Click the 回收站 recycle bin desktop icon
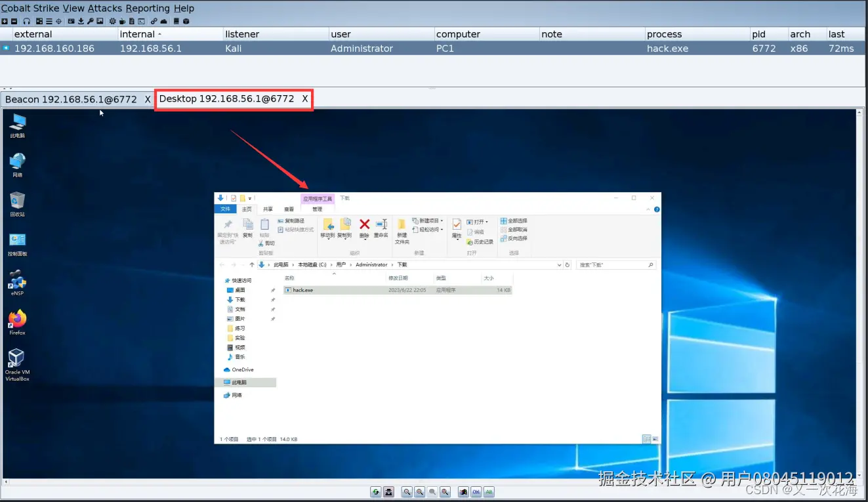Screen dimensions: 868x502 [x=18, y=204]
